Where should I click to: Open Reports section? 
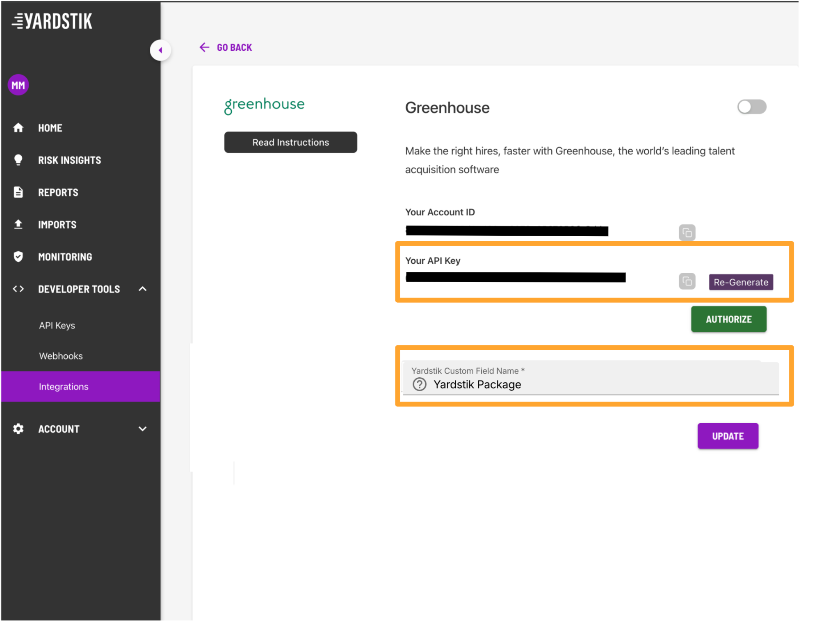pos(58,192)
